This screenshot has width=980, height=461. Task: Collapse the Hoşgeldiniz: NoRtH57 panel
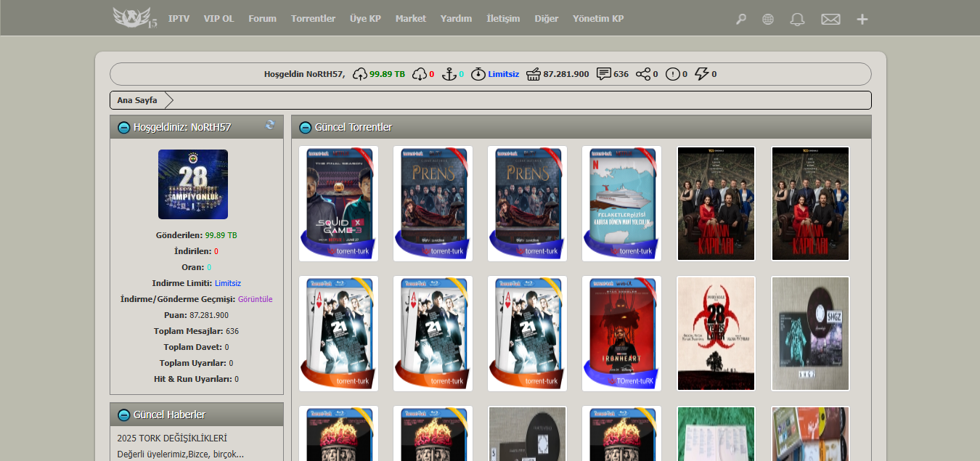(x=124, y=128)
